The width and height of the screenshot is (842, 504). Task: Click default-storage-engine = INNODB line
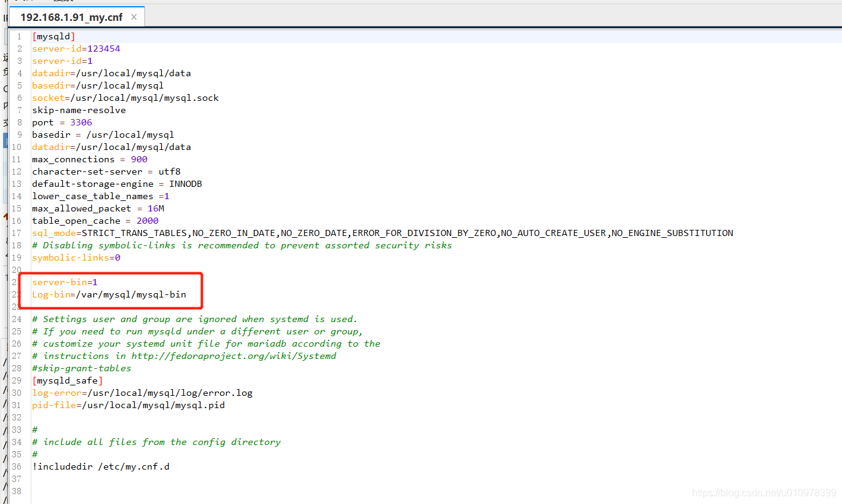coord(117,184)
